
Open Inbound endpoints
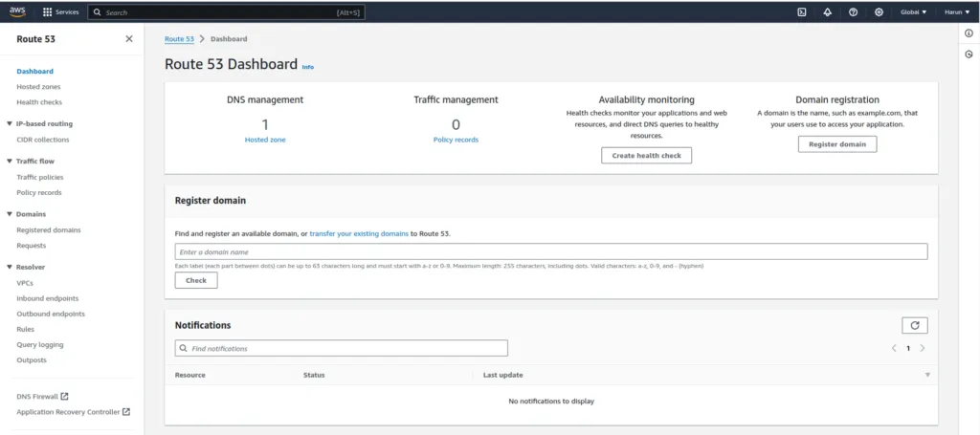click(x=48, y=298)
